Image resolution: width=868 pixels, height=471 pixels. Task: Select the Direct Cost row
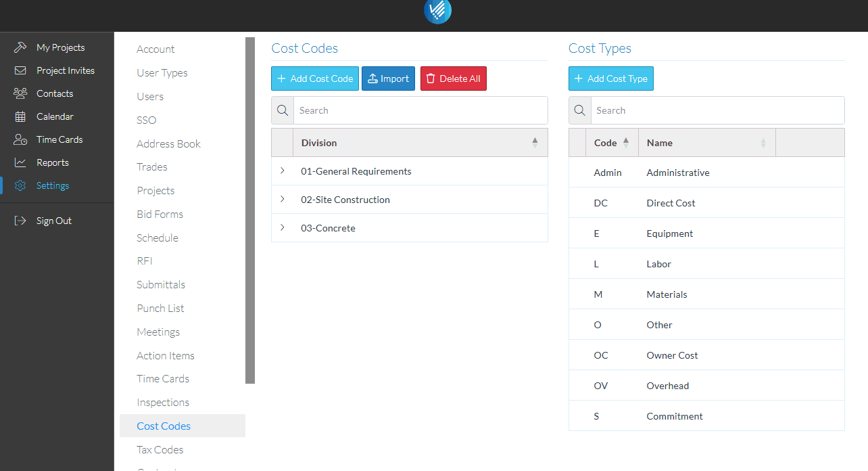[706, 203]
